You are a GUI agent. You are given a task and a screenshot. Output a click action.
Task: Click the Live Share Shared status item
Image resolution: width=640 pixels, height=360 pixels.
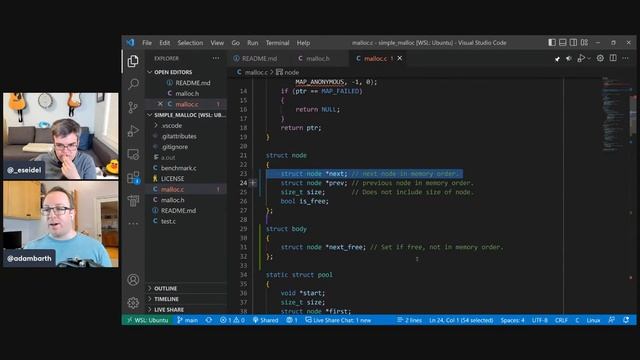265,320
